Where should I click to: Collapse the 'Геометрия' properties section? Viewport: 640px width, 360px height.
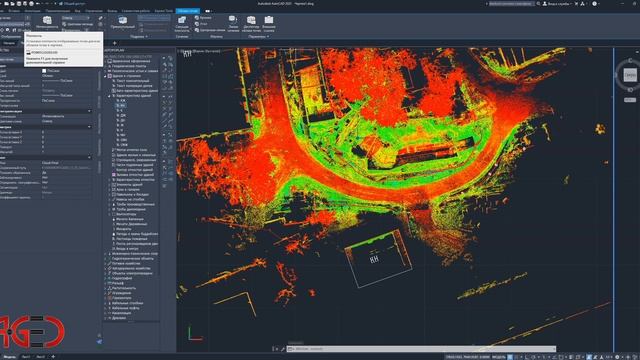click(x=89, y=127)
